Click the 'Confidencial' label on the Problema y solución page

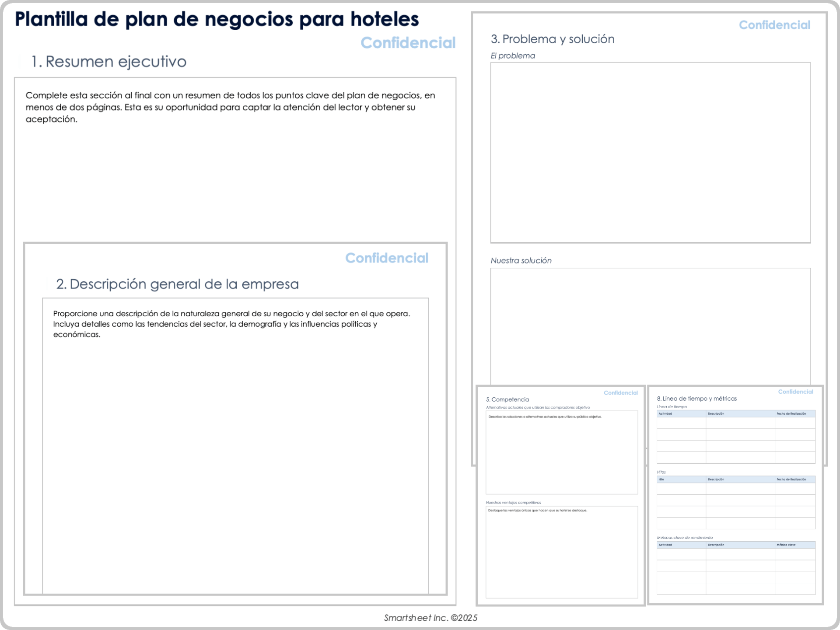click(774, 25)
